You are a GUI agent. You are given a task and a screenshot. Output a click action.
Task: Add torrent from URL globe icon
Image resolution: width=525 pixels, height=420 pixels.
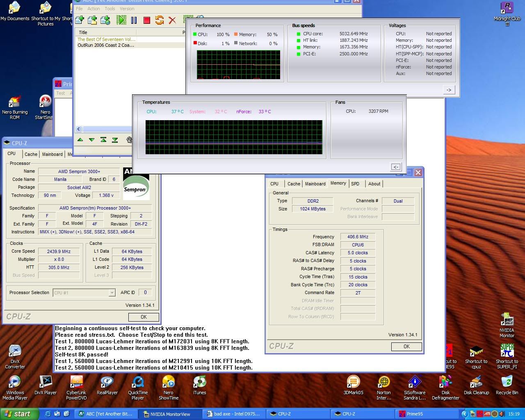click(x=105, y=20)
